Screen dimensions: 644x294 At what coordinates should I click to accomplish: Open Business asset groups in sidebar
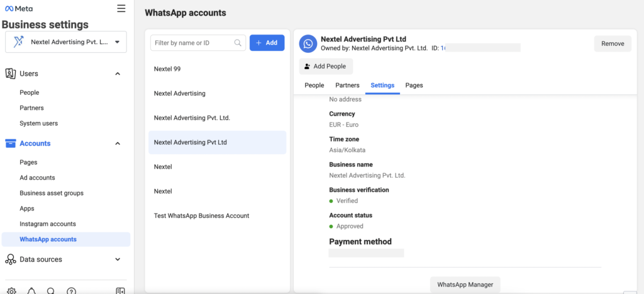coord(52,193)
